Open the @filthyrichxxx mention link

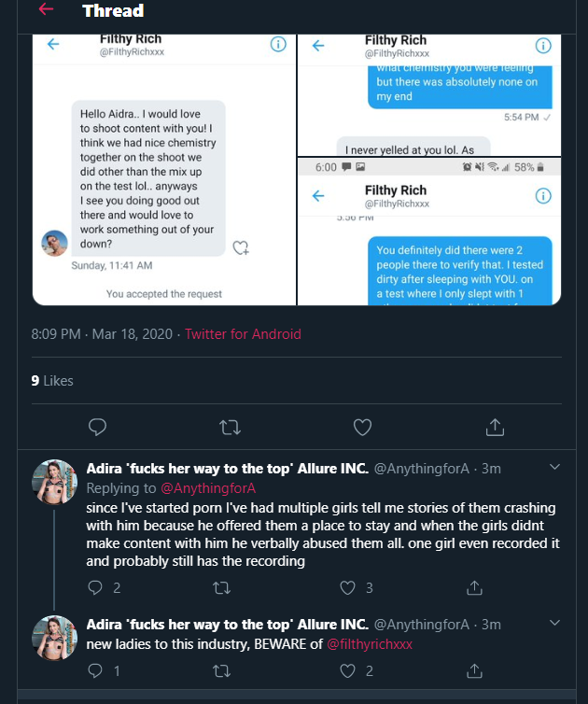[369, 643]
